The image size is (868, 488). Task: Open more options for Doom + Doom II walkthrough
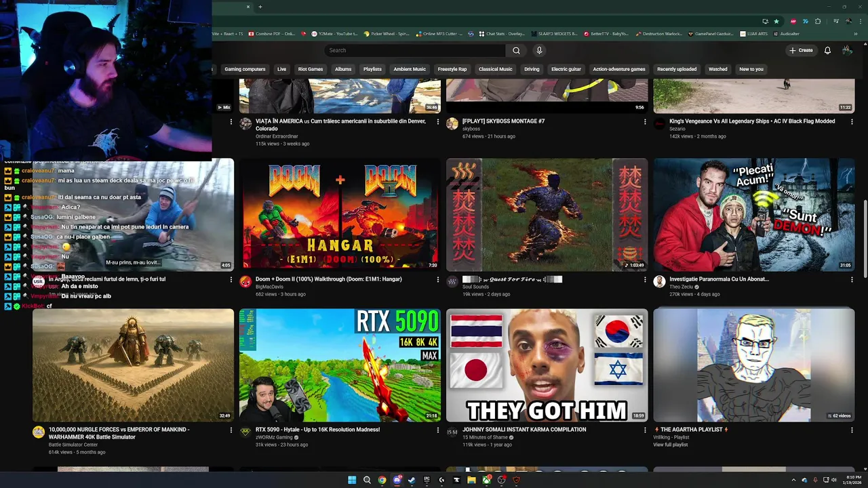point(438,279)
